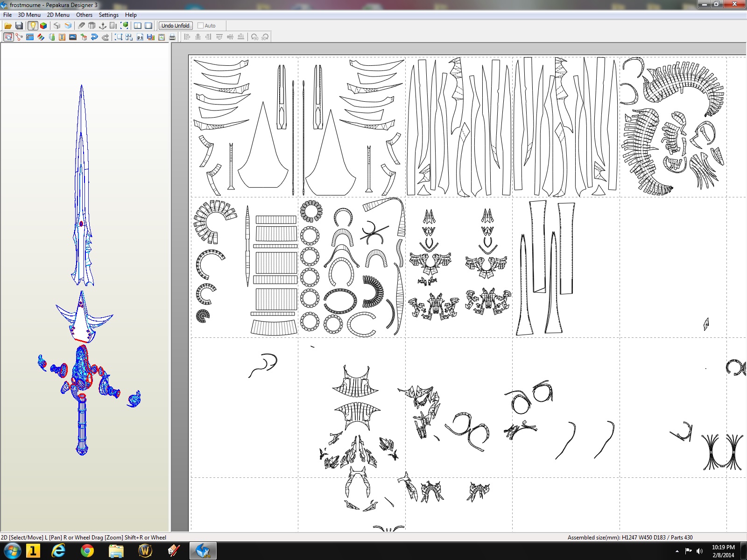
Task: Open World of Warcraft taskbar icon
Action: (145, 551)
